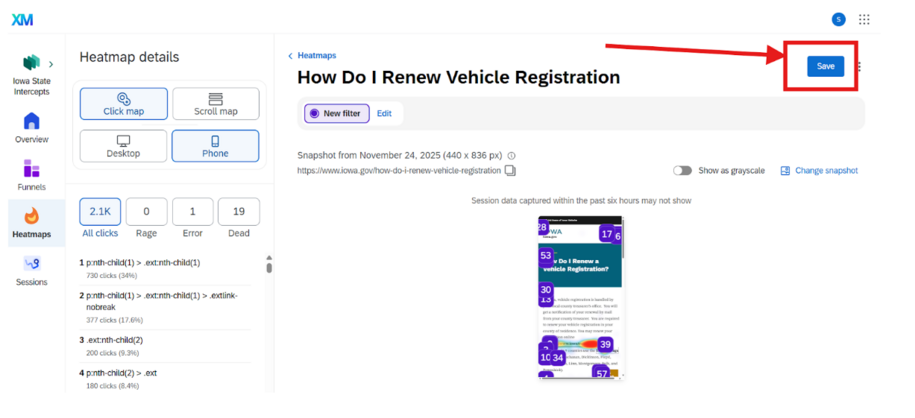Toggle Show as grayscale switch
Viewport: 915px width, 418px height.
[x=683, y=171]
